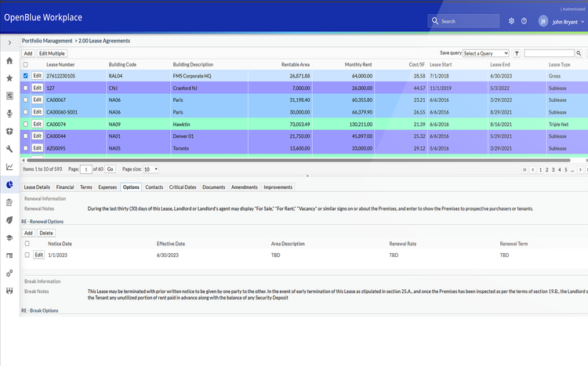The image size is (588, 366).
Task: Click the Go page button
Action: (x=110, y=169)
